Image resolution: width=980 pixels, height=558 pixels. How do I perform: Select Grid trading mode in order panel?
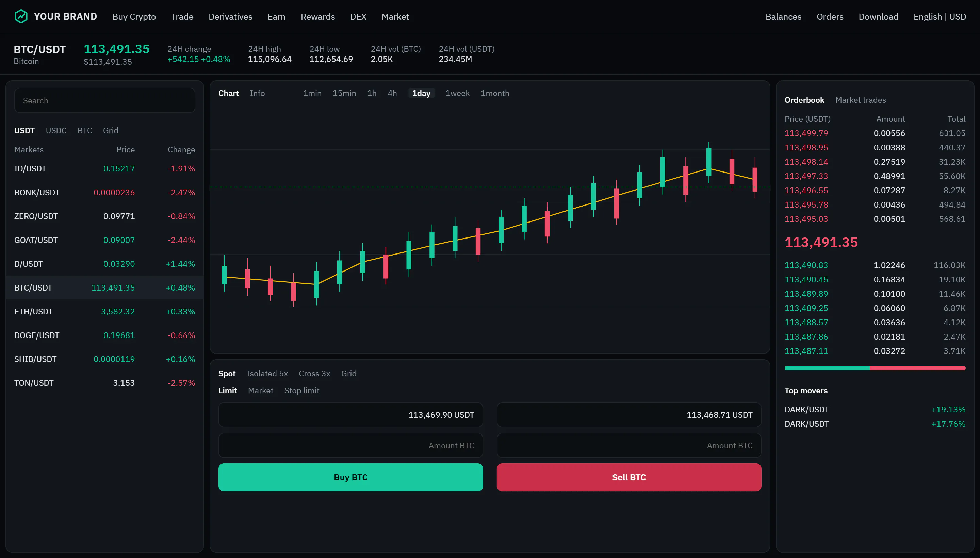click(x=349, y=374)
